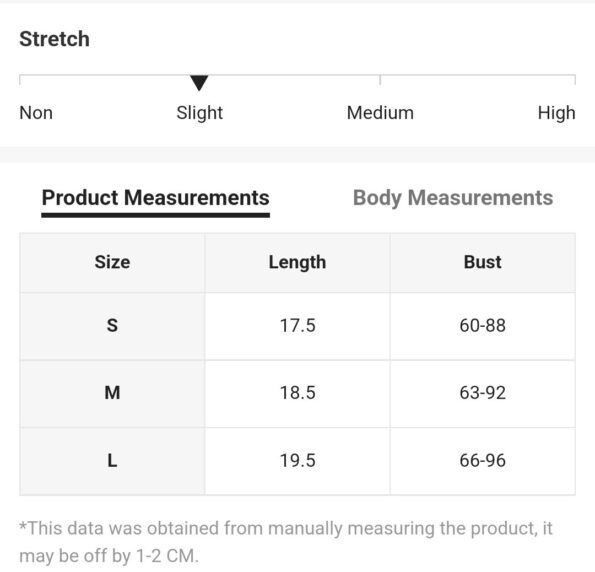
Task: Click the Slight stretch label
Action: [x=200, y=113]
